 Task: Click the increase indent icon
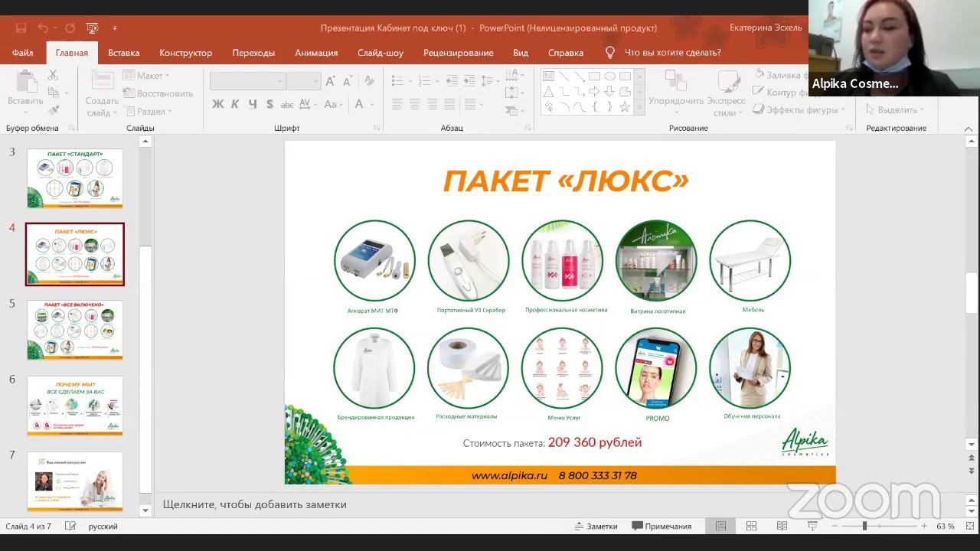(468, 81)
